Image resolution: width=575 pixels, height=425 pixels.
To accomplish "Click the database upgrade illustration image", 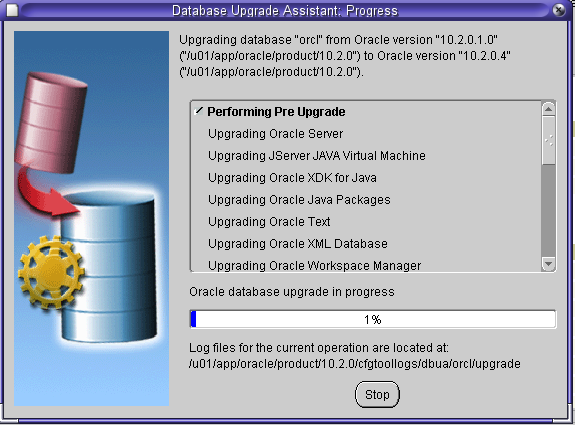I will point(91,219).
